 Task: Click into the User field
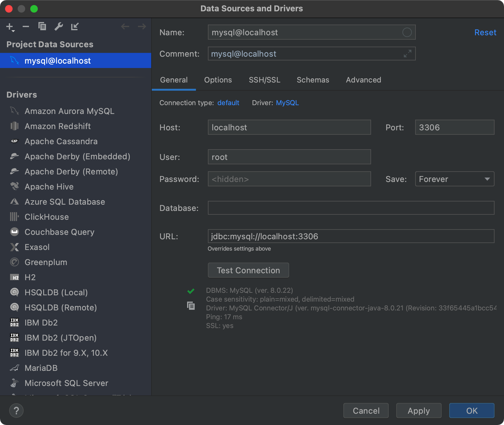coord(289,157)
